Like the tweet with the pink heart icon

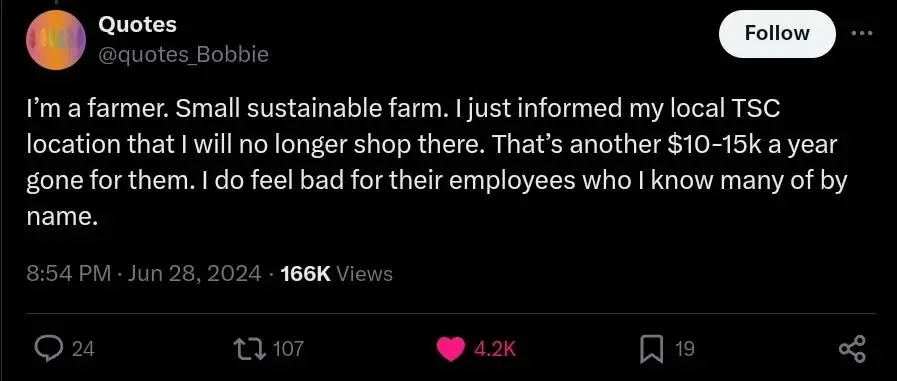pyautogui.click(x=453, y=348)
